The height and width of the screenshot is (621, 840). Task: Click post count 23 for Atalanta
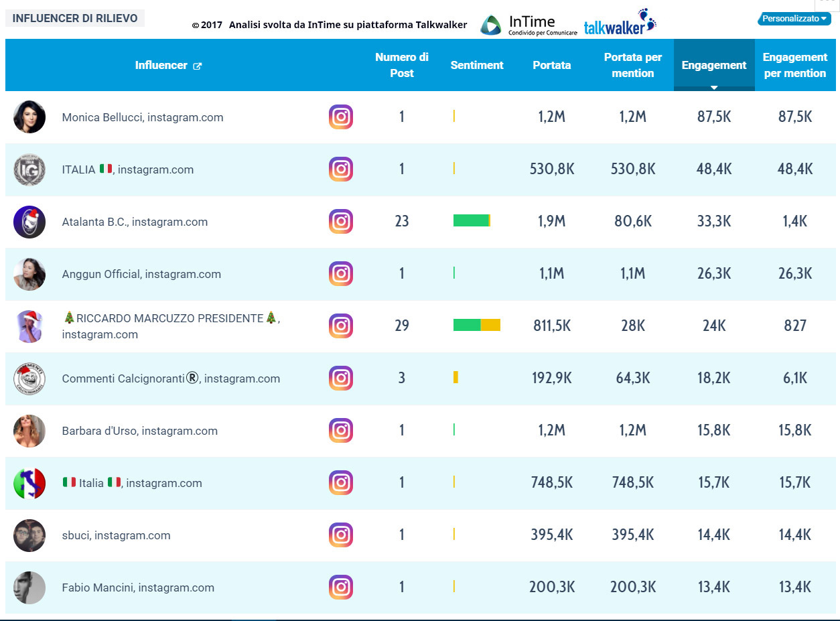tap(402, 221)
